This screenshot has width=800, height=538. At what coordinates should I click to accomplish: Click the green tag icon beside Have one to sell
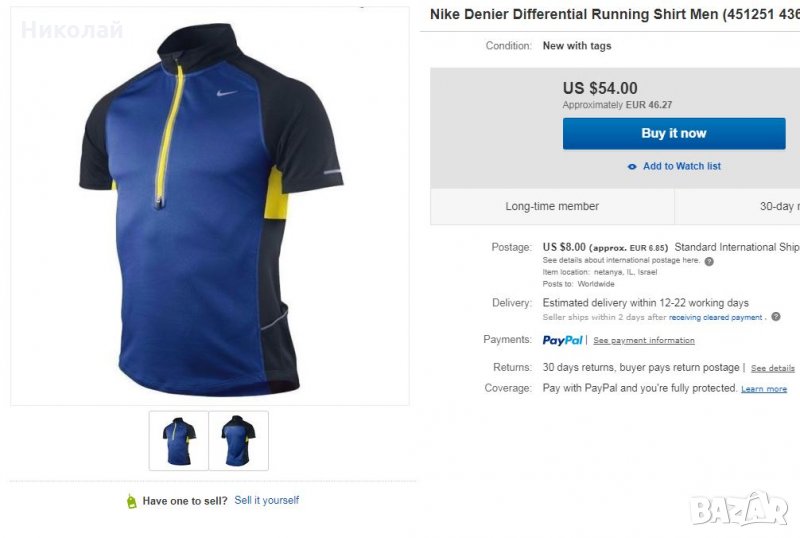tap(131, 501)
